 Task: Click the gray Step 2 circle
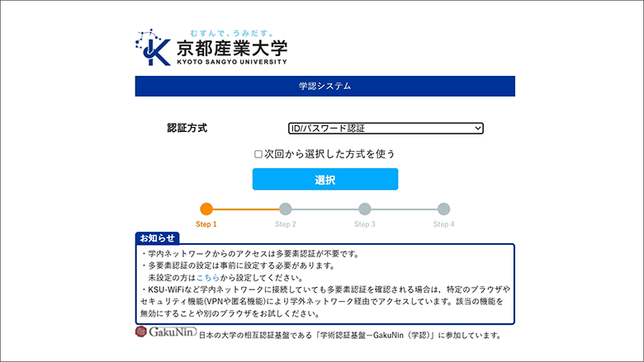click(286, 209)
